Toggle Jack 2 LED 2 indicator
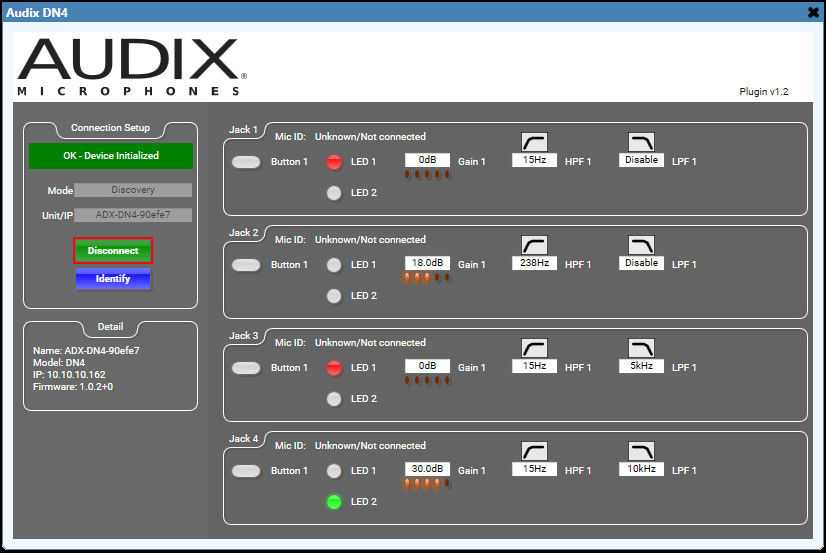Viewport: 826px width, 553px height. (334, 296)
